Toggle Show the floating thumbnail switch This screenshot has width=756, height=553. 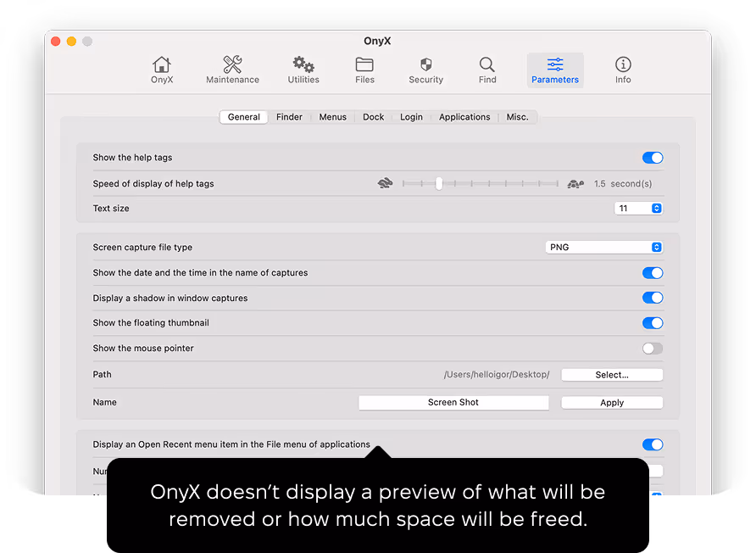(x=653, y=323)
